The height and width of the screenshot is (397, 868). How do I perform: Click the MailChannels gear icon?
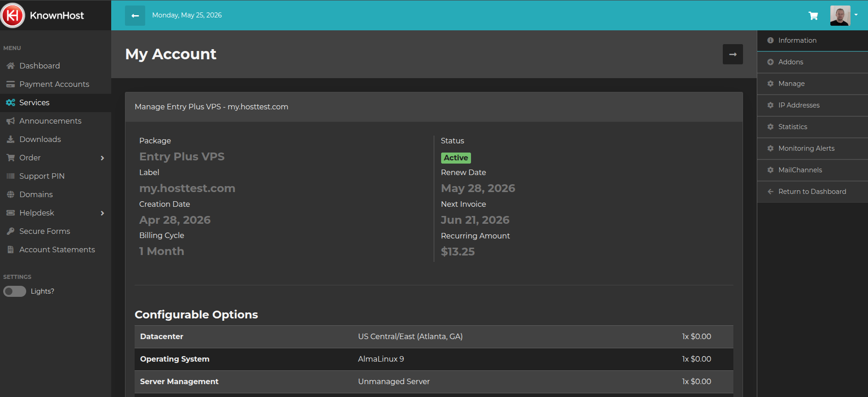pos(771,170)
